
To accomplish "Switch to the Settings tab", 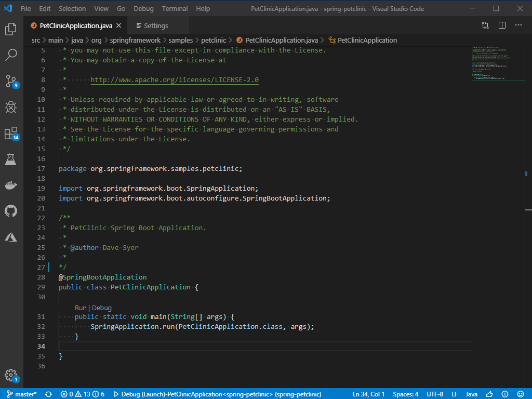I will (152, 24).
